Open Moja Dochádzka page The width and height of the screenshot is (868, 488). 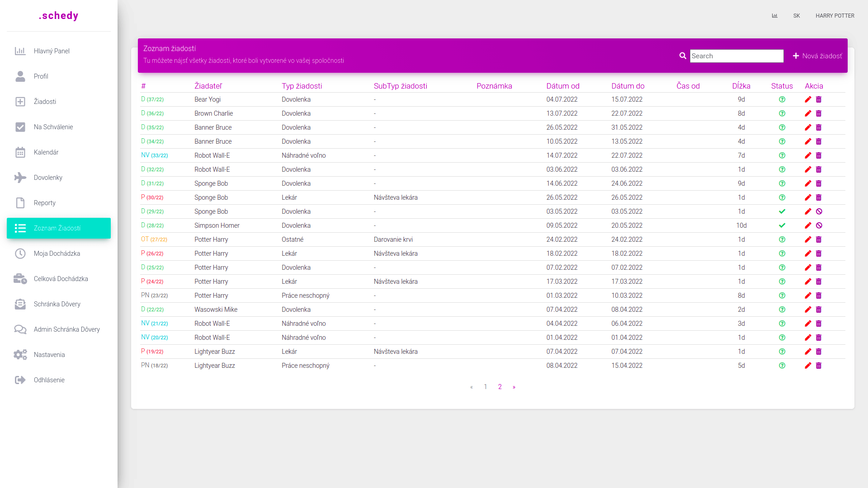[x=59, y=253]
